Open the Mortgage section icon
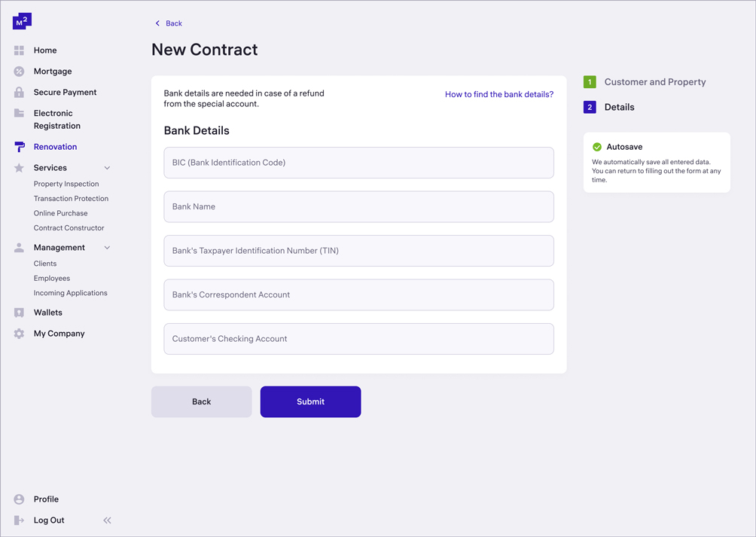The height and width of the screenshot is (537, 756). coord(18,71)
